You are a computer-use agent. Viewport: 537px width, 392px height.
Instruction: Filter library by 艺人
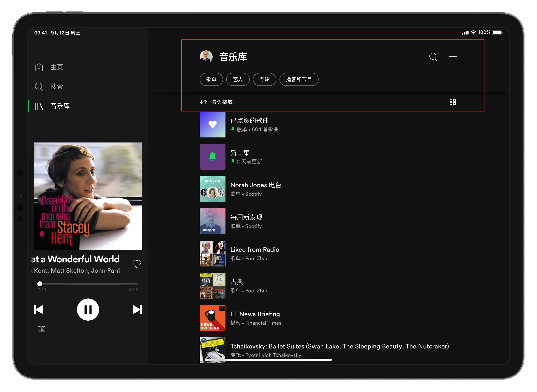click(238, 79)
